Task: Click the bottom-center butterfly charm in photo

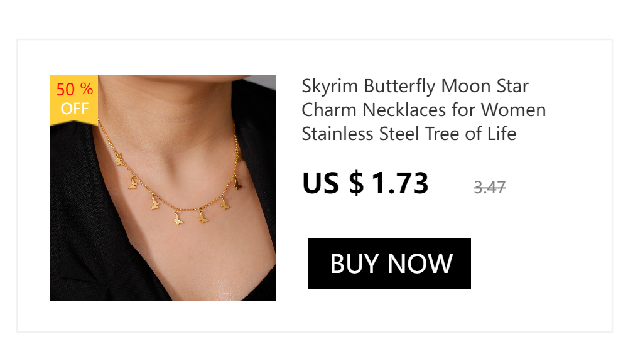Action: point(178,219)
